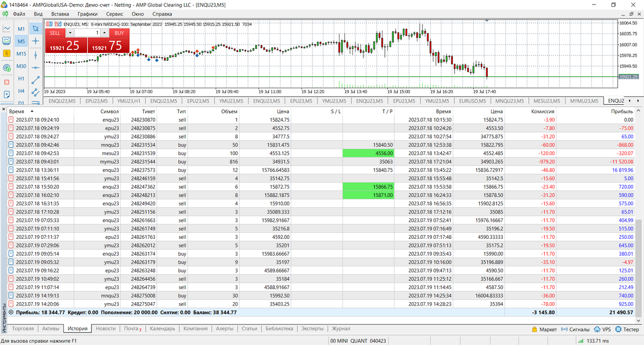644x345 pixels.
Task: Switch to the Активы tab
Action: click(x=51, y=329)
